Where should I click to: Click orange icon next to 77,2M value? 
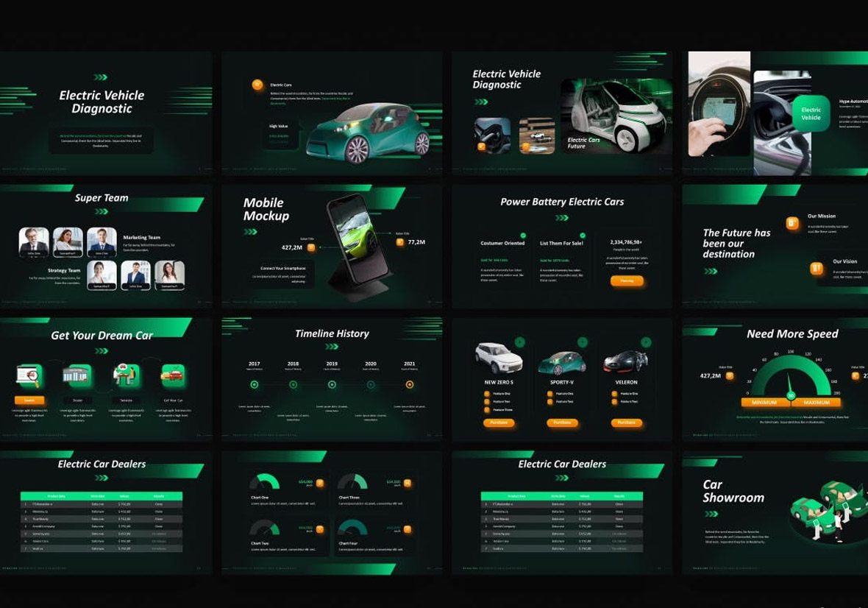[400, 241]
